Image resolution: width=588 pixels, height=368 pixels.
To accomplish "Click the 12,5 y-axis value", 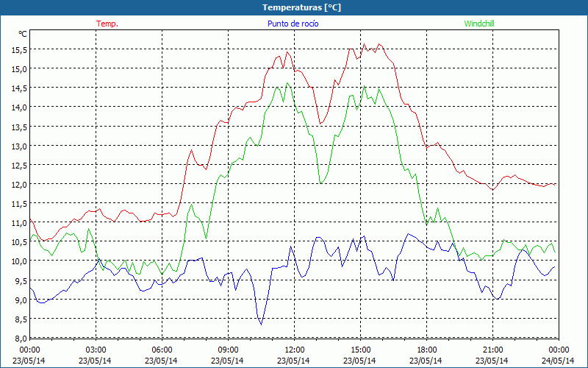I will (20, 165).
